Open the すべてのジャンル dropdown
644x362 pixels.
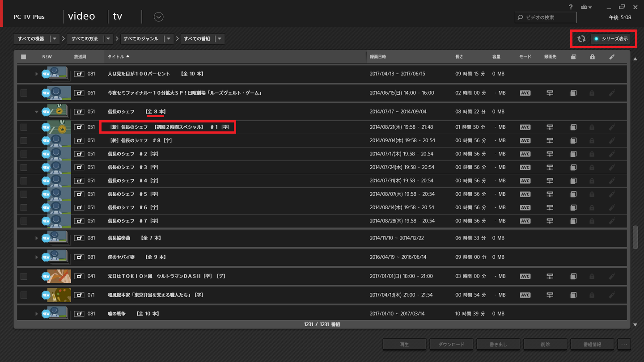coord(169,39)
